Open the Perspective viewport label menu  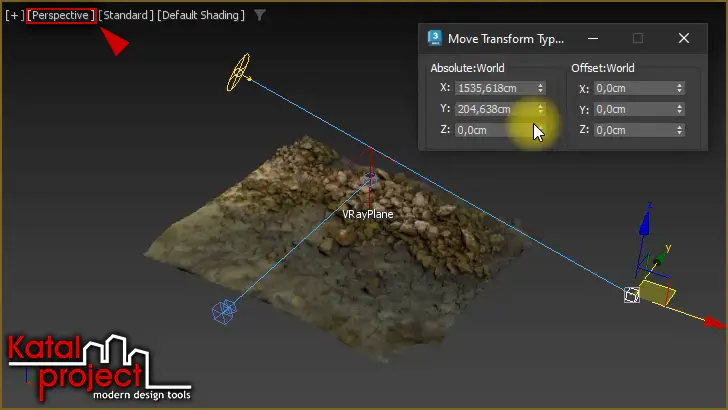tap(61, 15)
